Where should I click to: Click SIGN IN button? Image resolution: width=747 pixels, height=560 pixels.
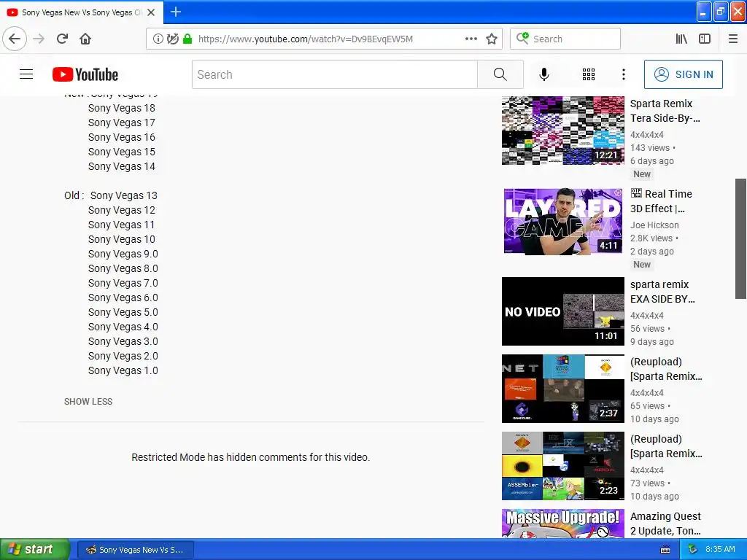pyautogui.click(x=683, y=74)
